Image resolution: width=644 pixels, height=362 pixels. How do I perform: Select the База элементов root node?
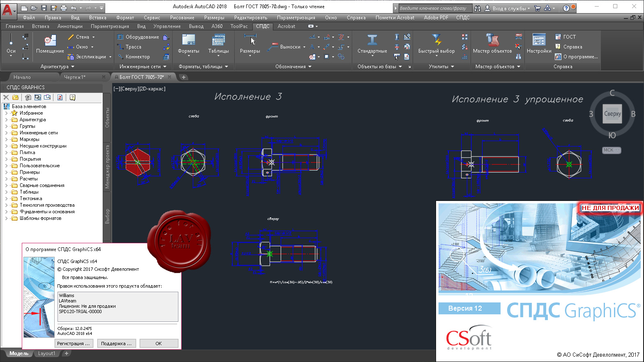click(29, 106)
